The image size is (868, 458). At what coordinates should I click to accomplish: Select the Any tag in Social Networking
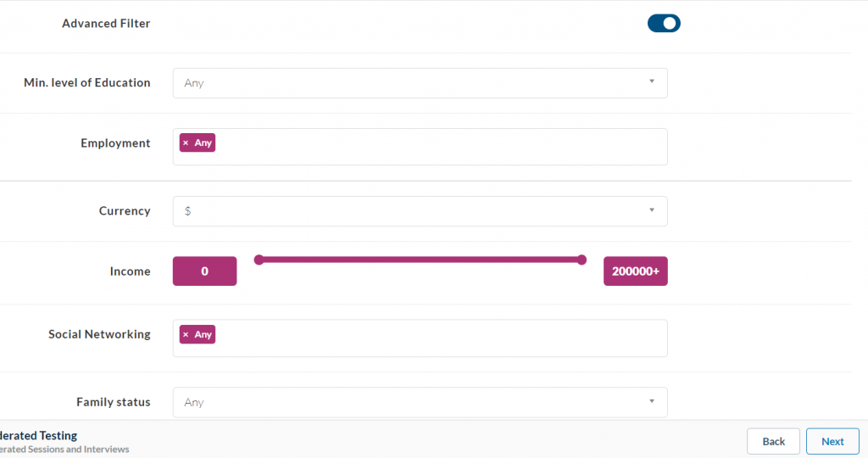point(203,335)
